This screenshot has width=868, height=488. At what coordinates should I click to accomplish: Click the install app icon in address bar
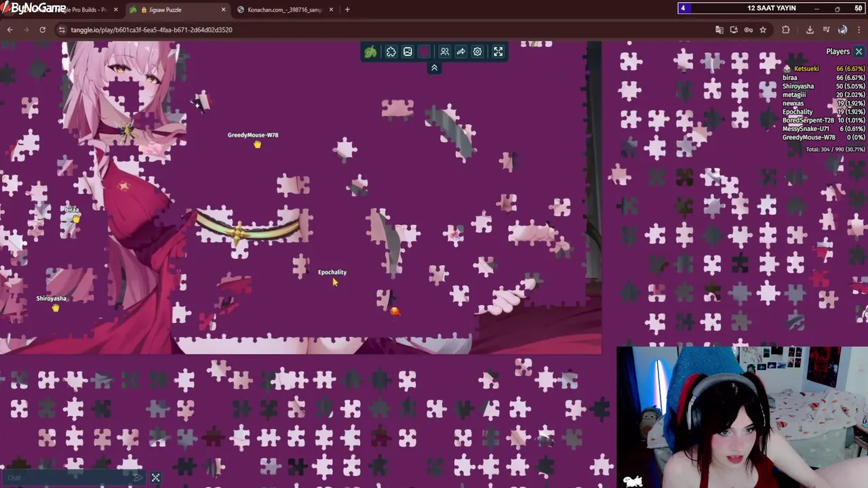pos(734,30)
